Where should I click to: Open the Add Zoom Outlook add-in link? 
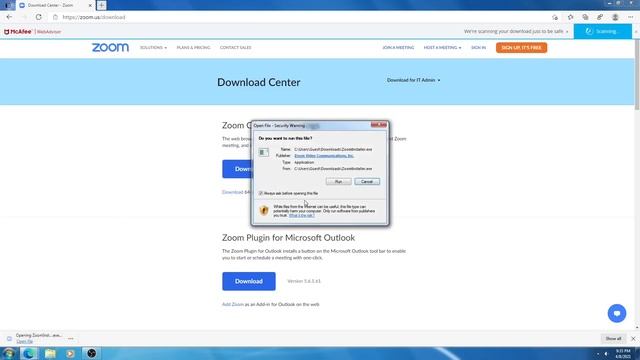pyautogui.click(x=233, y=304)
